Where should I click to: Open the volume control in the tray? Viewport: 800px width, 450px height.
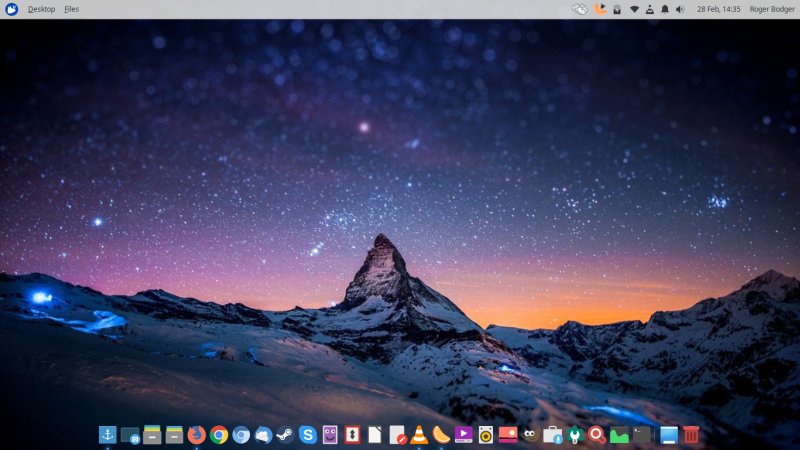[x=680, y=9]
